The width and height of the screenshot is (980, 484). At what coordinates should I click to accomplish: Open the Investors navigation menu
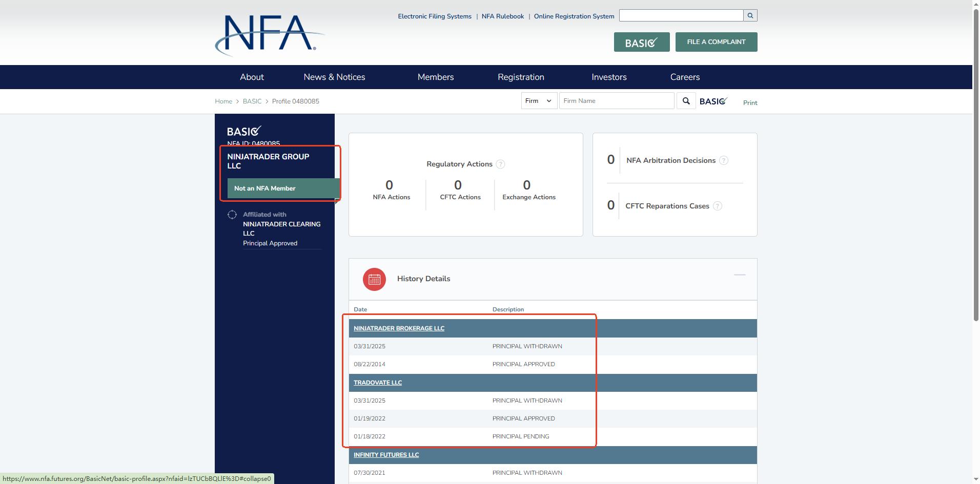[609, 77]
